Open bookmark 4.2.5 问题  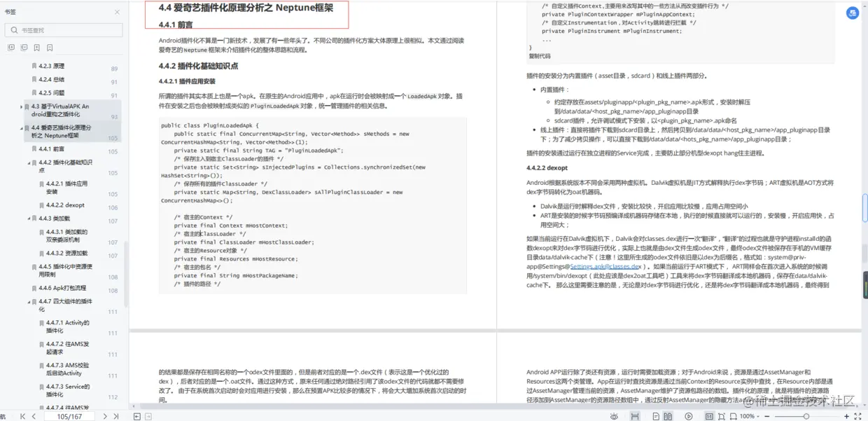(x=52, y=93)
